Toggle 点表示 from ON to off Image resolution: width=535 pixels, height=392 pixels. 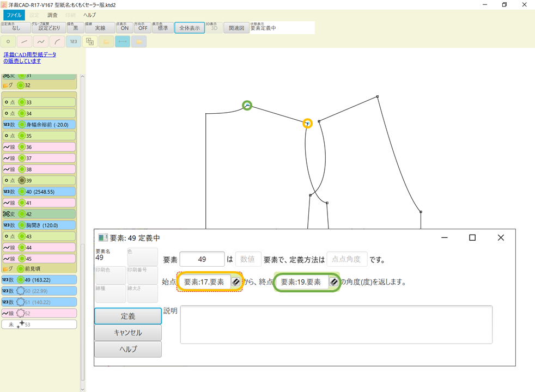[x=124, y=27]
